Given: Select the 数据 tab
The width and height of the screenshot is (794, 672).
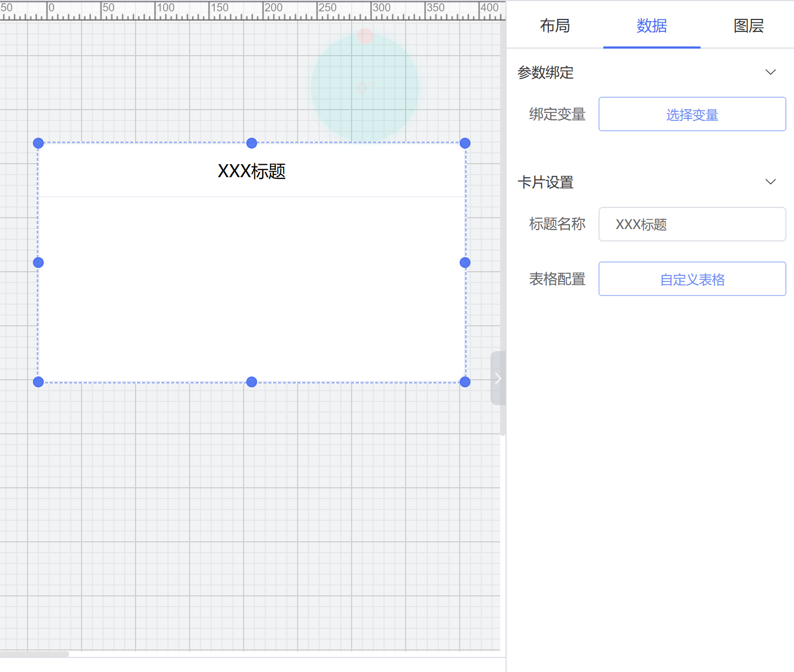Looking at the screenshot, I should coord(651,25).
